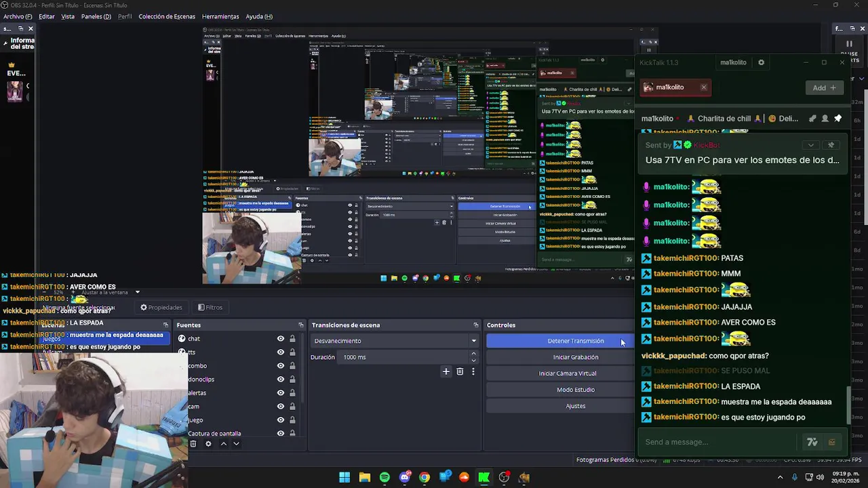Undock the Transiciones de escena panel
This screenshot has height=488, width=868.
[x=476, y=325]
